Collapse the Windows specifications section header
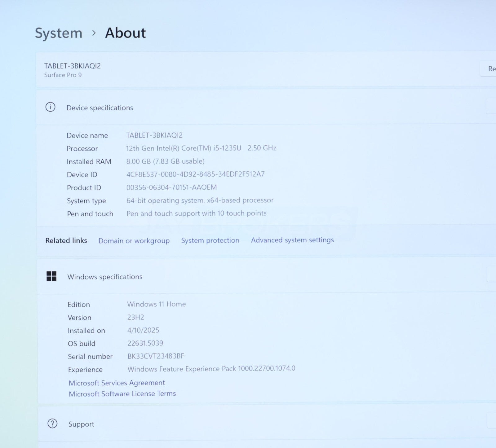496x448 pixels. click(267, 276)
